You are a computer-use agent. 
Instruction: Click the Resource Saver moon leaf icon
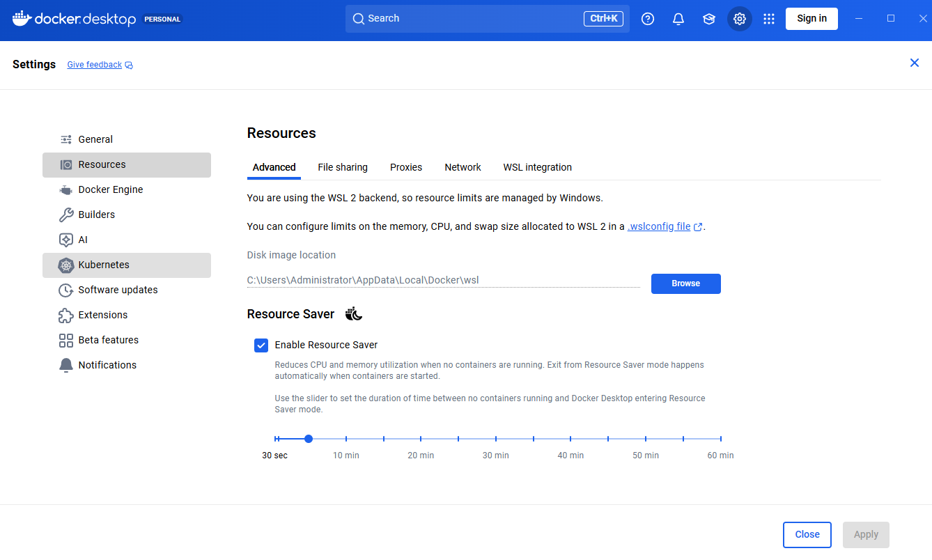[354, 314]
